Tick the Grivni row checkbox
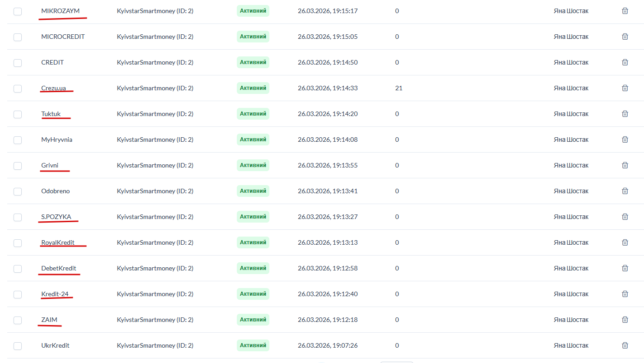644x363 pixels. tap(18, 166)
